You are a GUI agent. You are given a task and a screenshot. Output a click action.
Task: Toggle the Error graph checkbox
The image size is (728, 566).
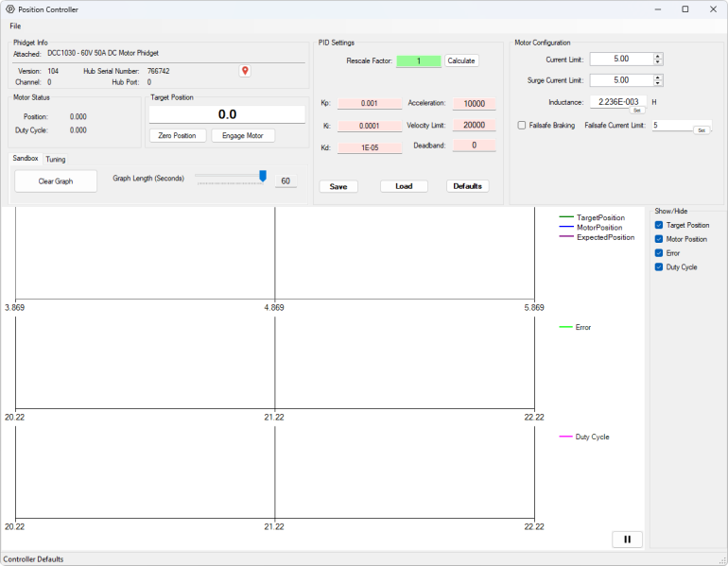[x=659, y=253]
